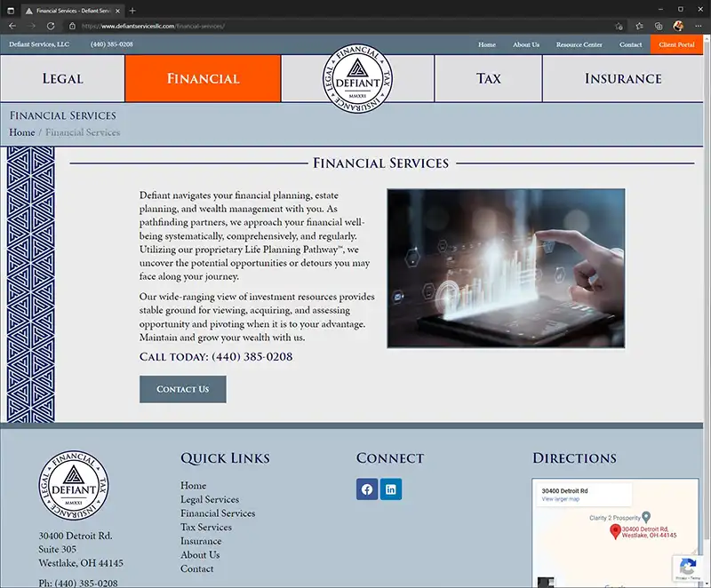Open Contact under Quick Links
The image size is (711, 588).
[x=196, y=568]
